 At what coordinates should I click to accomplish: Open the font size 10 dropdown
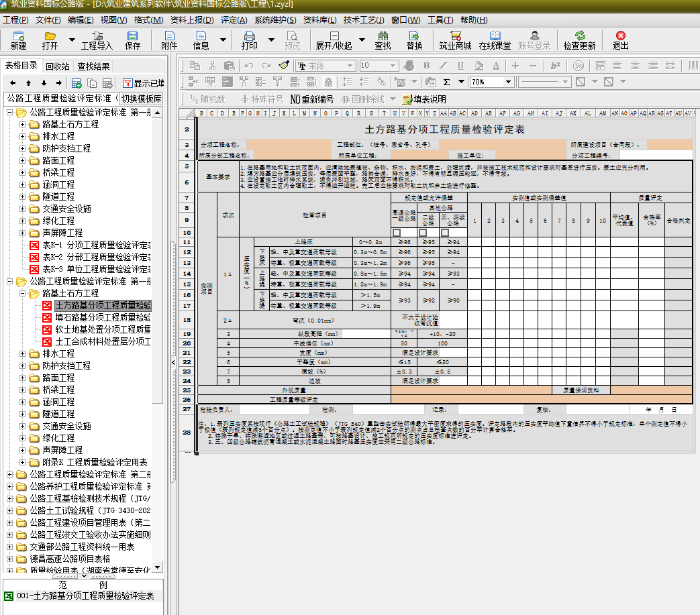coord(393,66)
